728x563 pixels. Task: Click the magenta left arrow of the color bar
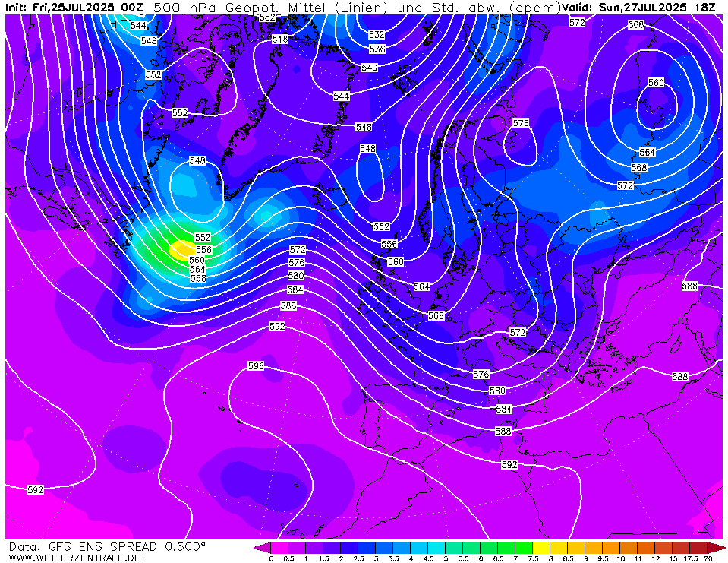coord(261,548)
